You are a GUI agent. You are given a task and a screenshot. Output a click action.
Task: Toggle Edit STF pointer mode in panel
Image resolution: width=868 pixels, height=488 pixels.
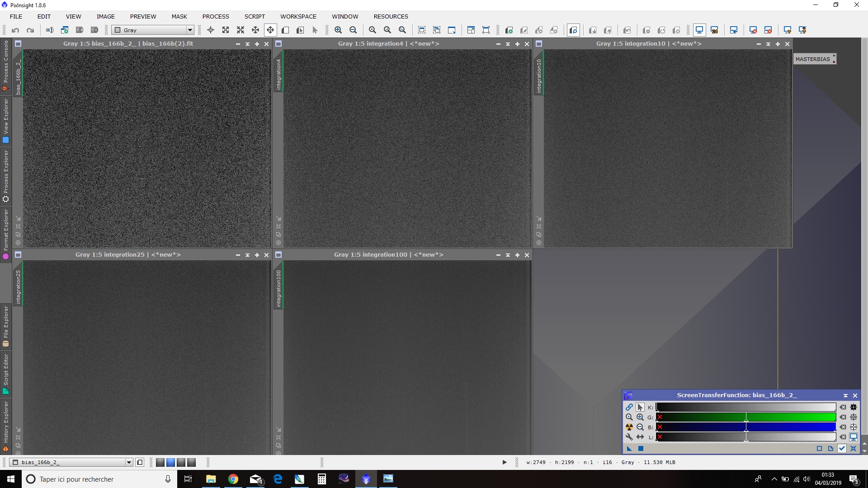[640, 407]
